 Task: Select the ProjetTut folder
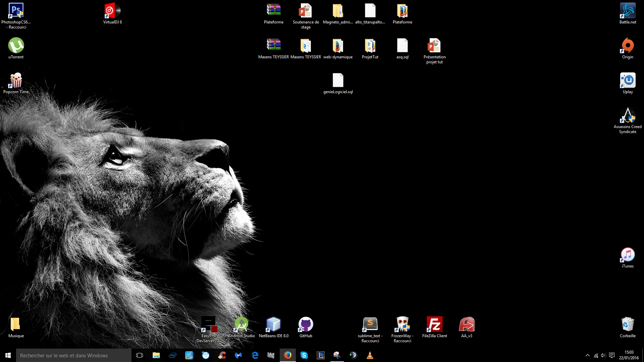point(370,49)
